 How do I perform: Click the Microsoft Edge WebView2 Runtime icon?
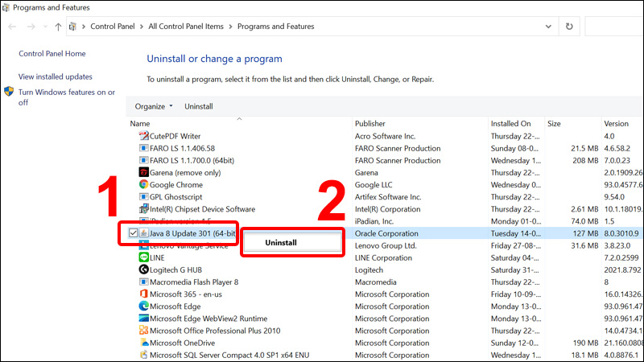coord(143,318)
